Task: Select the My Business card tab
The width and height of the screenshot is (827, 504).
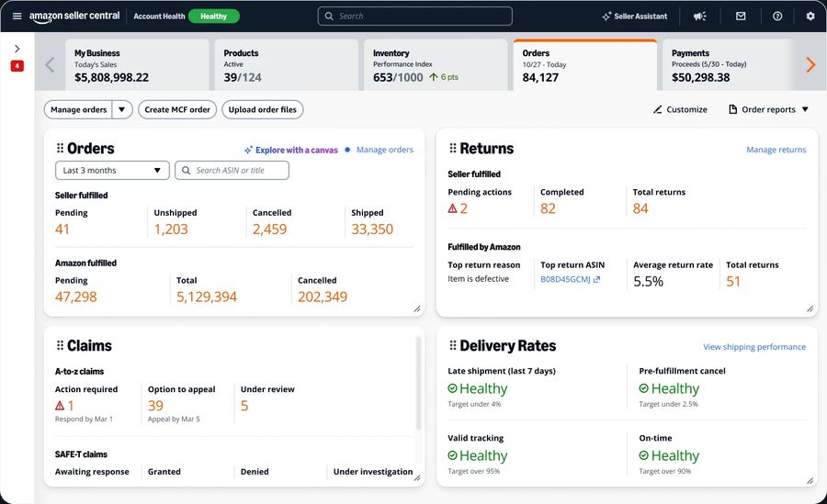Action: (137, 65)
